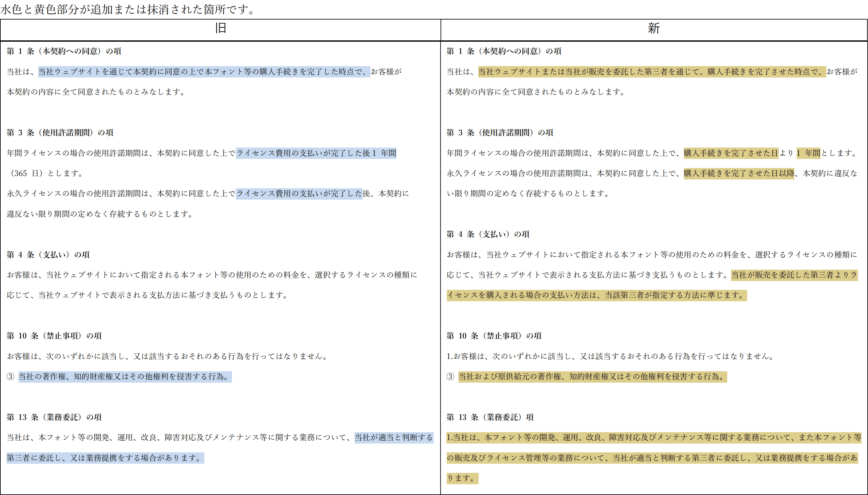The width and height of the screenshot is (868, 495).
Task: Click the 新 column header
Action: 653,29
